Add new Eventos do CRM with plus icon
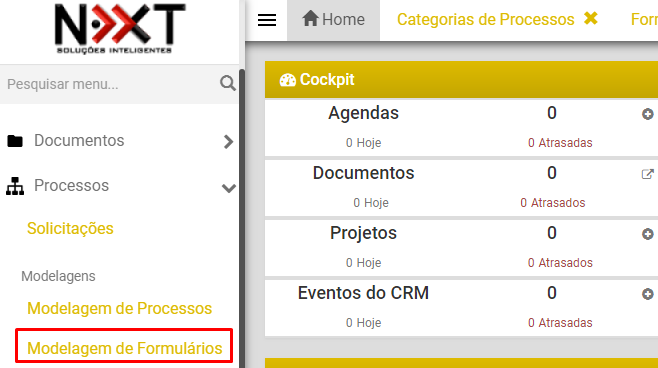Screen dimensions: 658x368 pos(648,294)
